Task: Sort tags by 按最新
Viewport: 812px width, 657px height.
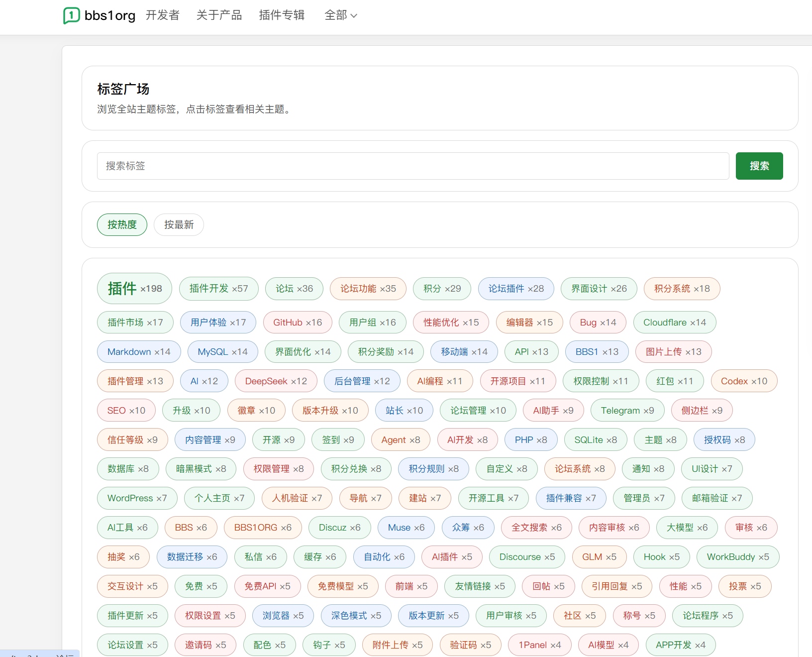Action: coord(179,225)
